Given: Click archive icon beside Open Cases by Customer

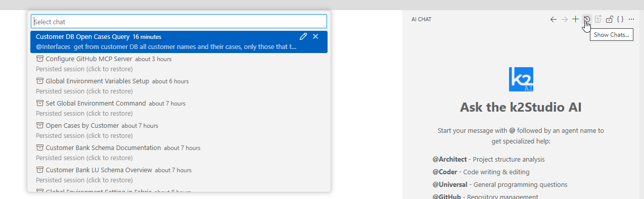Looking at the screenshot, I should [x=40, y=125].
